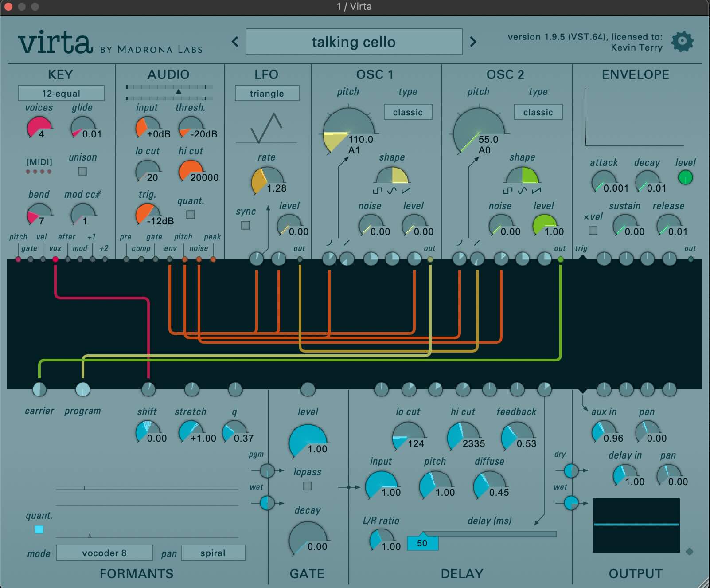Viewport: 710px width, 588px height.
Task: Click the GATE wet mix dial
Action: [x=267, y=503]
